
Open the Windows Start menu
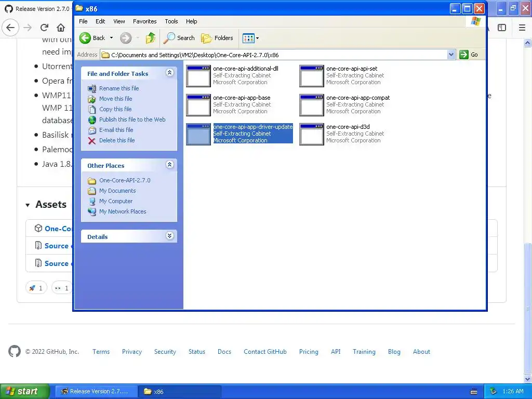tap(25, 391)
